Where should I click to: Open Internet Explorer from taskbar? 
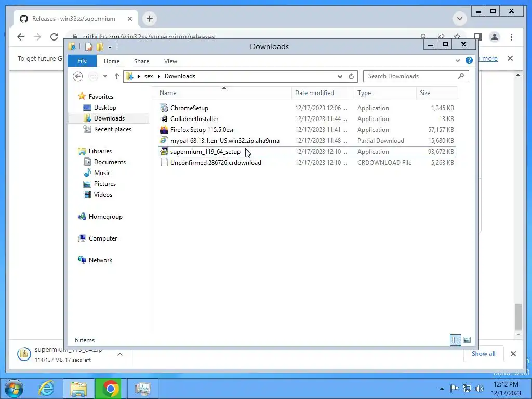(46, 388)
